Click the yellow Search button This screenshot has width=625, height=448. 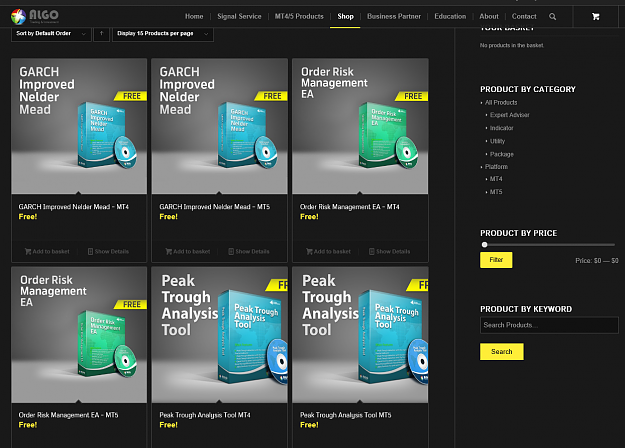[501, 352]
